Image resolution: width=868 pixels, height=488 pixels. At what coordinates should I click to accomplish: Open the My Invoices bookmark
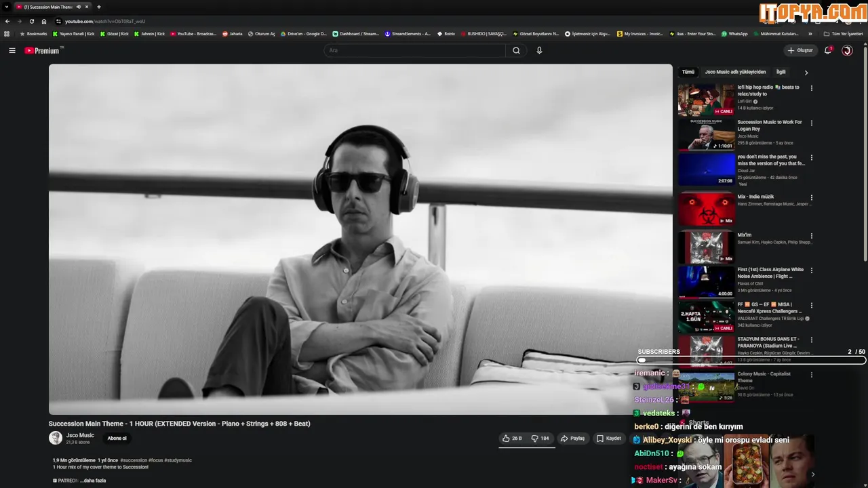(640, 33)
